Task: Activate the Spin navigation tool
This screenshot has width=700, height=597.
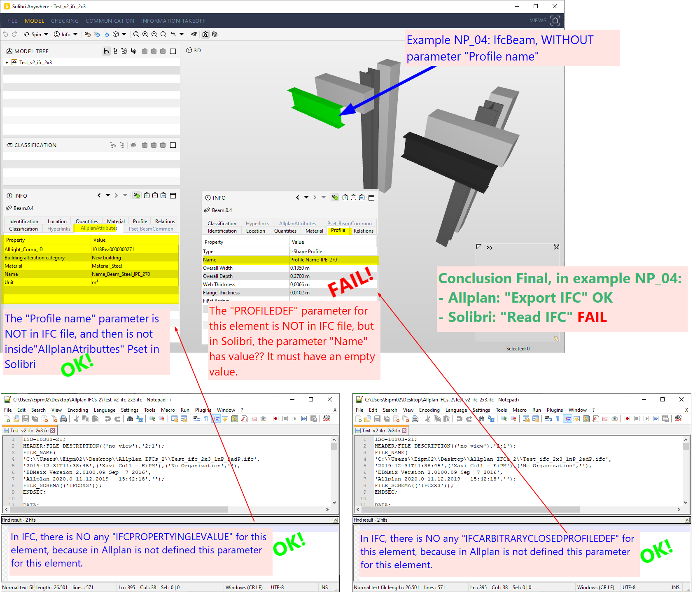Action: (33, 34)
